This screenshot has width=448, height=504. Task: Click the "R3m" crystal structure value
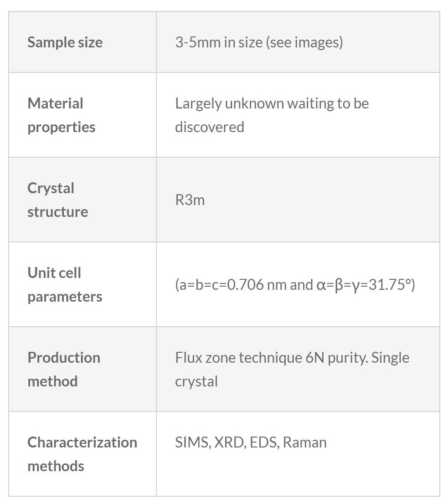pos(190,200)
